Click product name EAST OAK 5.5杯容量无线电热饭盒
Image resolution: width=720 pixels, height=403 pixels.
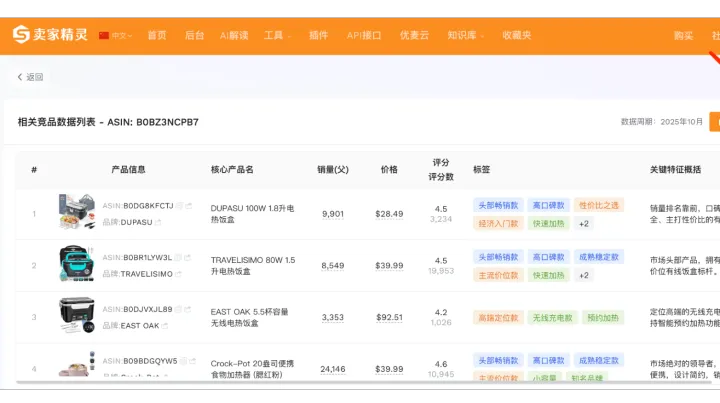coord(249,318)
